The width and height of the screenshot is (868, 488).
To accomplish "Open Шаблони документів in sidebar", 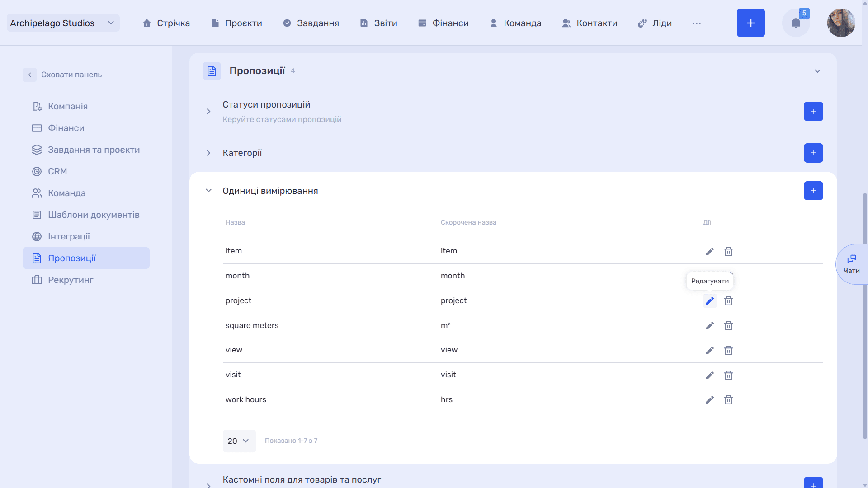I will click(x=86, y=215).
